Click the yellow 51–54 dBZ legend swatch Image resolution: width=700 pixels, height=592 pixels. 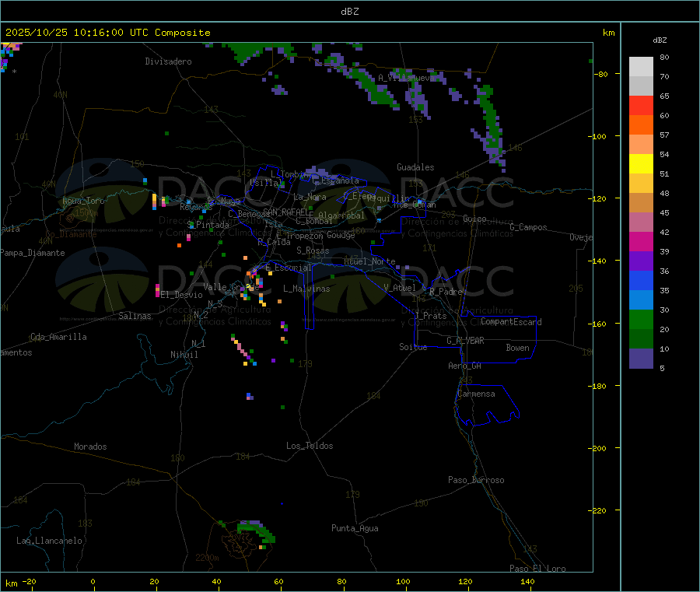[641, 164]
